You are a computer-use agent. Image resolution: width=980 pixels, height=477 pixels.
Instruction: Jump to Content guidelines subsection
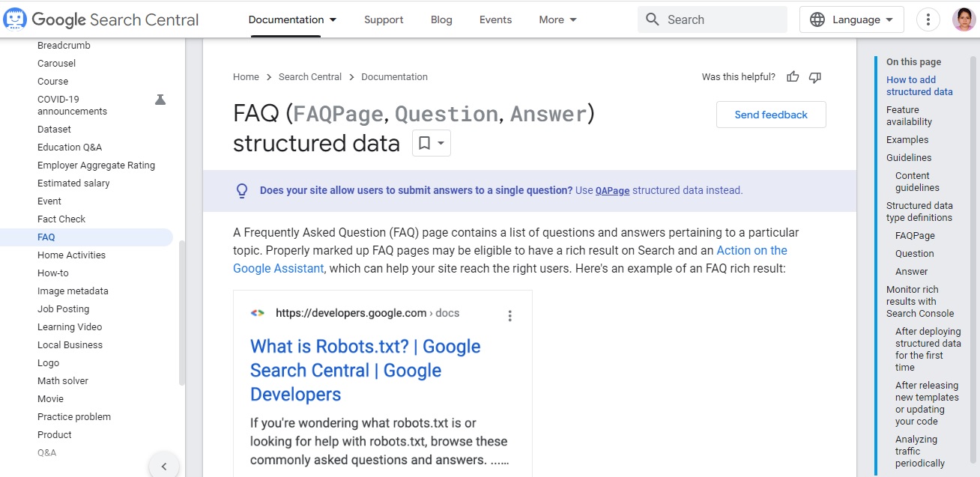917,182
